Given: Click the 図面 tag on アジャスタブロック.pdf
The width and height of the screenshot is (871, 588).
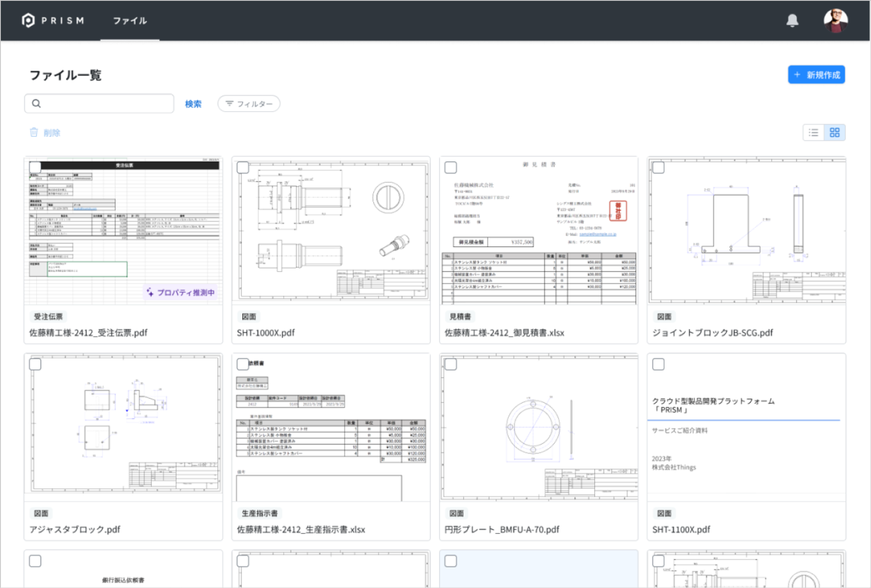Looking at the screenshot, I should tap(41, 514).
